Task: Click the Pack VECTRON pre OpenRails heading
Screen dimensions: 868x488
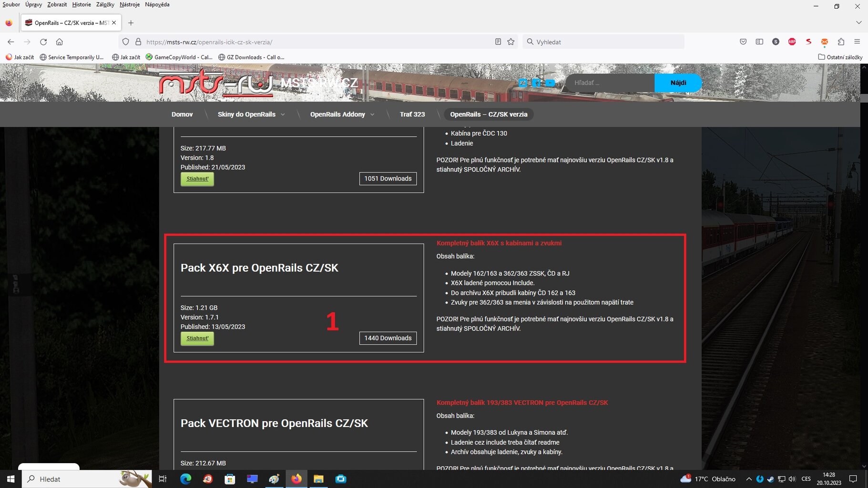Action: click(x=274, y=423)
